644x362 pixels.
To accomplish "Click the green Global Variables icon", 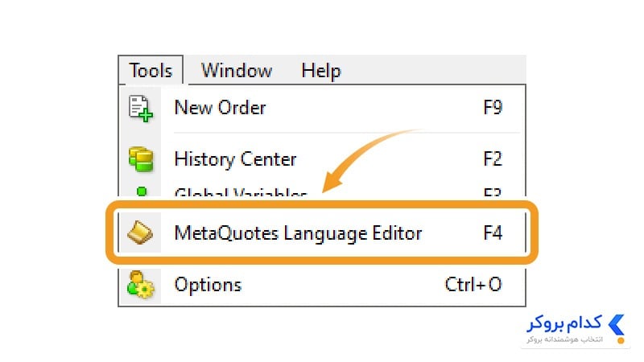I will 142,191.
